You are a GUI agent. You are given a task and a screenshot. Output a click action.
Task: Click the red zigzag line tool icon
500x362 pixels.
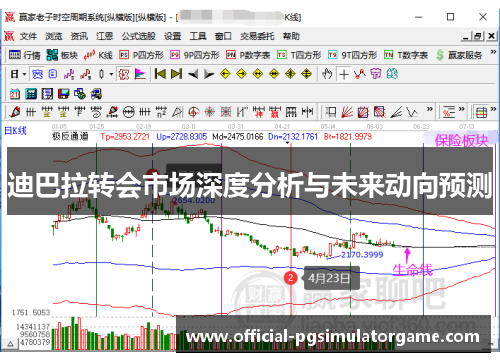(360, 74)
